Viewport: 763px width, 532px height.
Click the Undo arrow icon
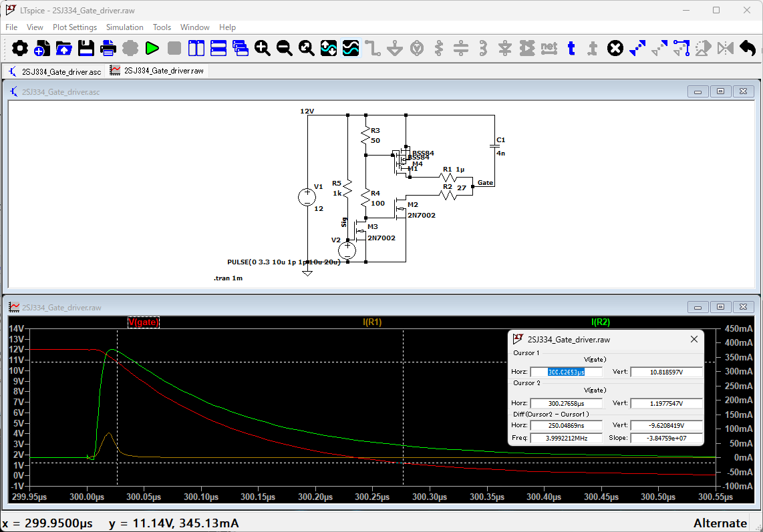[747, 48]
